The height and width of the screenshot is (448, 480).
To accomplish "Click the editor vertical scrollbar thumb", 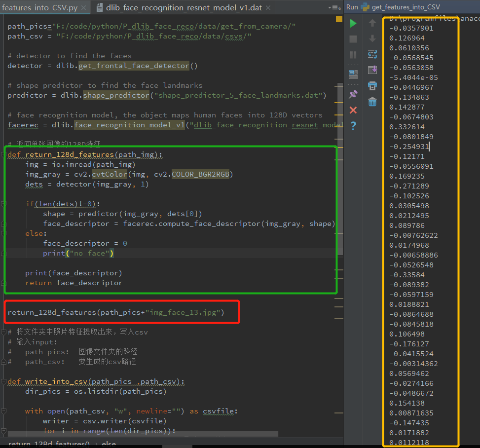I will pyautogui.click(x=340, y=168).
